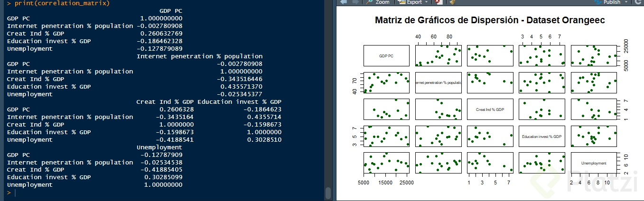Viewport: 644px width, 201px height.
Task: Select the value 0.2606328 in console
Action: (x=177, y=110)
